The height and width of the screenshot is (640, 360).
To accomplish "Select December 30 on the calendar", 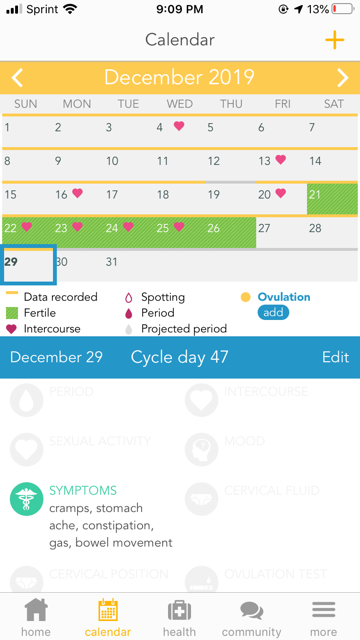I will pyautogui.click(x=78, y=266).
